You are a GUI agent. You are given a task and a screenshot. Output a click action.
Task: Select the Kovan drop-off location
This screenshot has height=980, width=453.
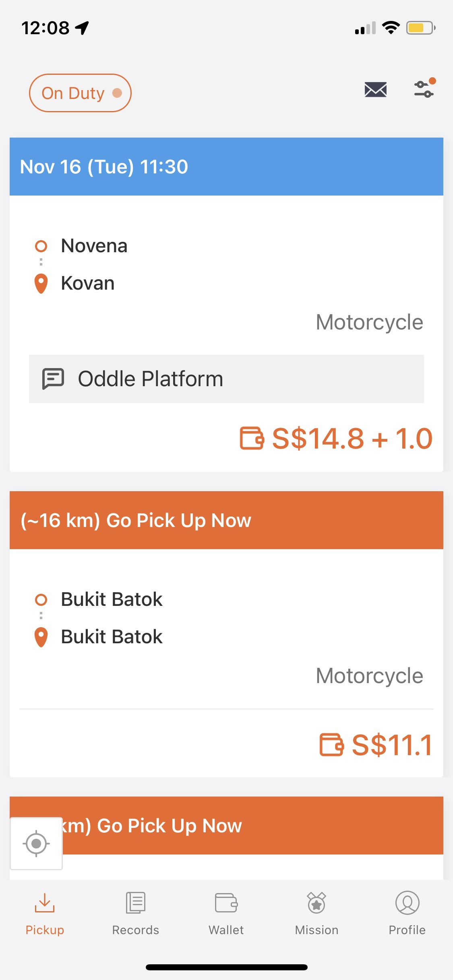coord(87,283)
